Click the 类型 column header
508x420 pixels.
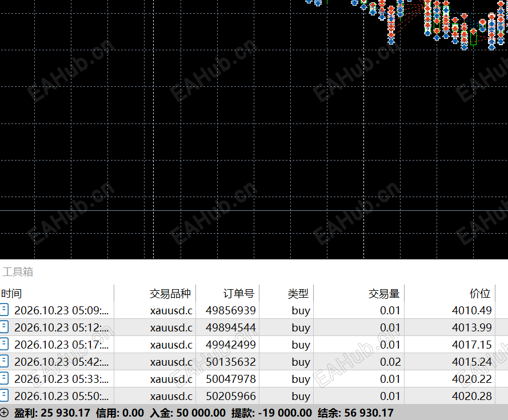click(x=298, y=294)
